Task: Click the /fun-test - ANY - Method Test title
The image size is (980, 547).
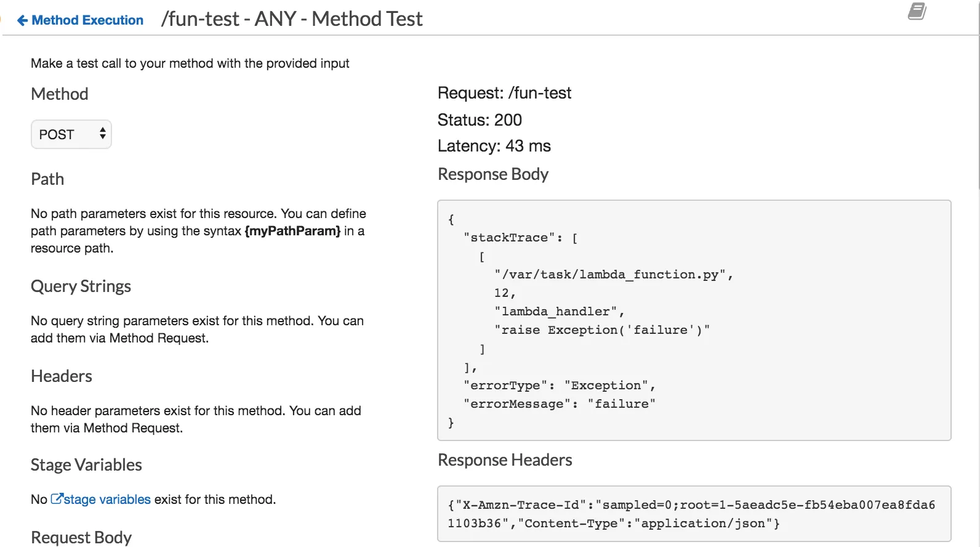Action: click(292, 19)
